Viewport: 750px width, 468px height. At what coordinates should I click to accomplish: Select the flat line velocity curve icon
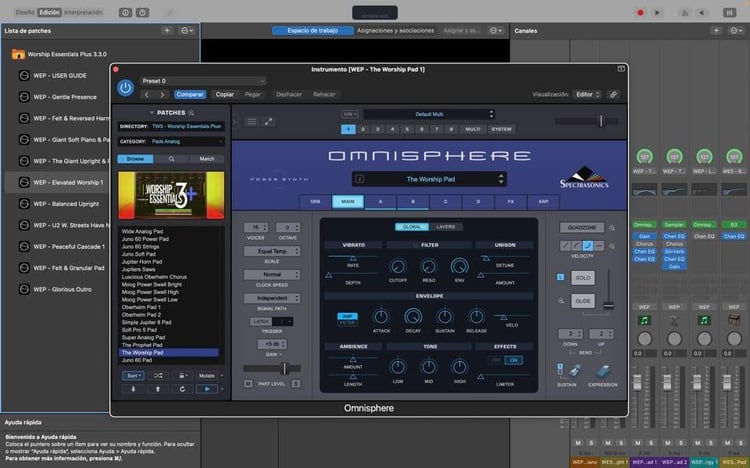click(599, 246)
